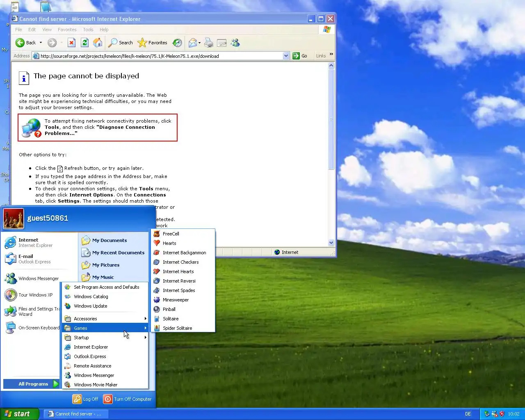Launch Spider Solitaire game
The width and height of the screenshot is (525, 420).
click(183, 328)
